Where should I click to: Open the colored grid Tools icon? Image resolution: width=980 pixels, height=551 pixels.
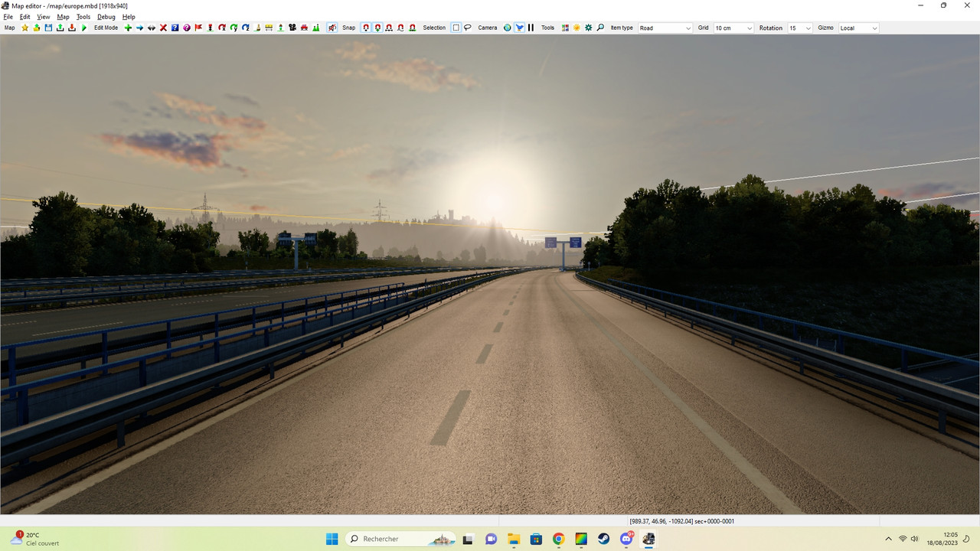[565, 28]
